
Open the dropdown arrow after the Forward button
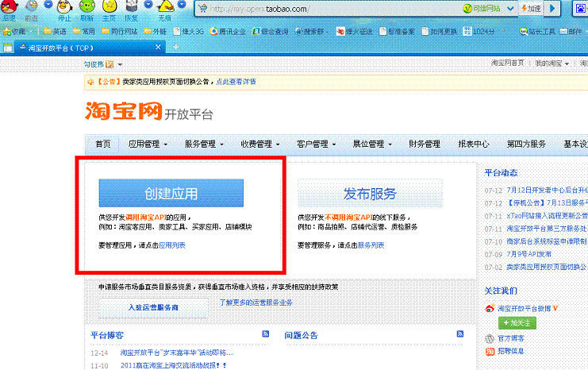click(48, 5)
